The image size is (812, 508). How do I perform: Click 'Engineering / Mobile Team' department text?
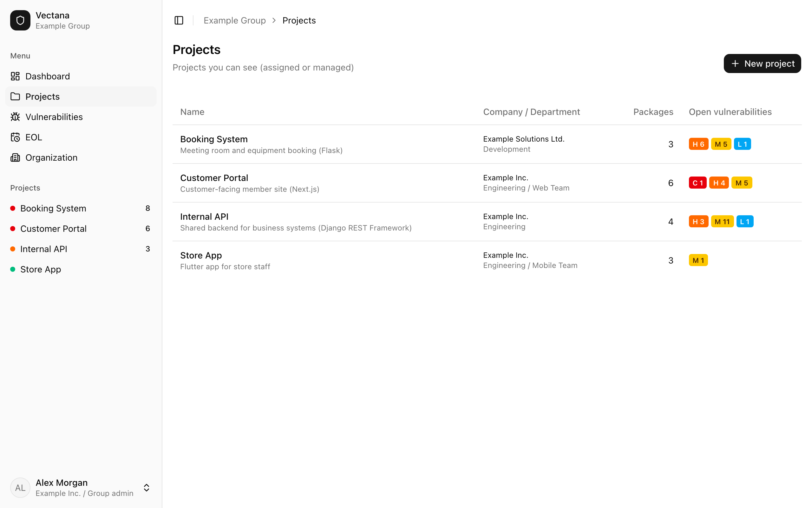(530, 265)
